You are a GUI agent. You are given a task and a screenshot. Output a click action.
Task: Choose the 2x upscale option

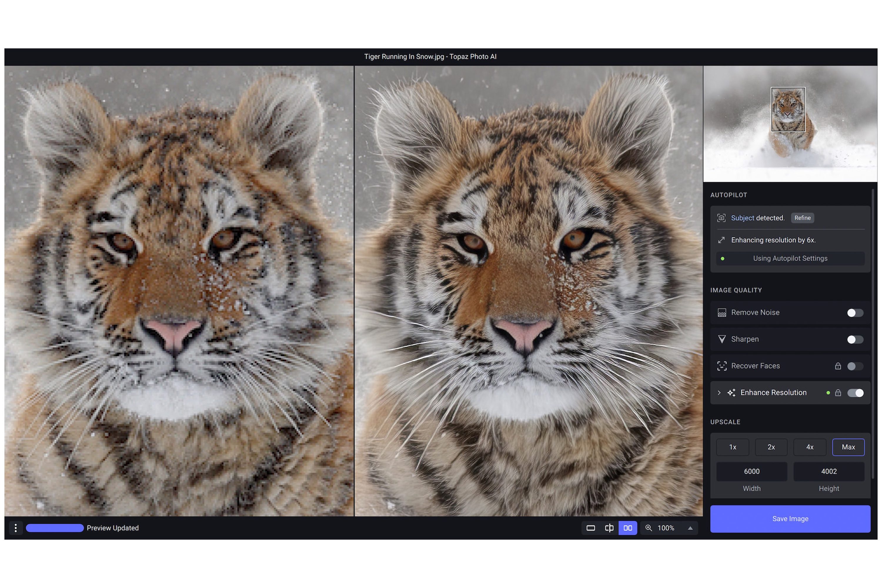(771, 447)
